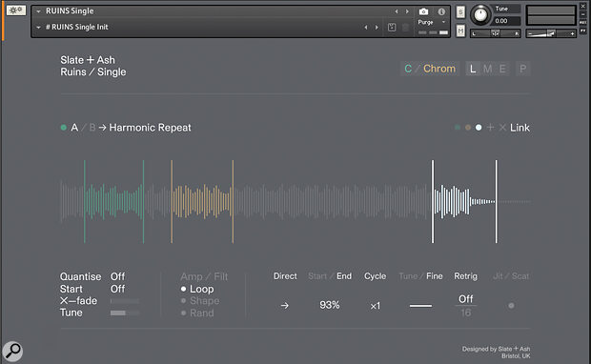Close the instrument with header X button
Image resolution: width=591 pixels, height=364 pixels.
[583, 7]
